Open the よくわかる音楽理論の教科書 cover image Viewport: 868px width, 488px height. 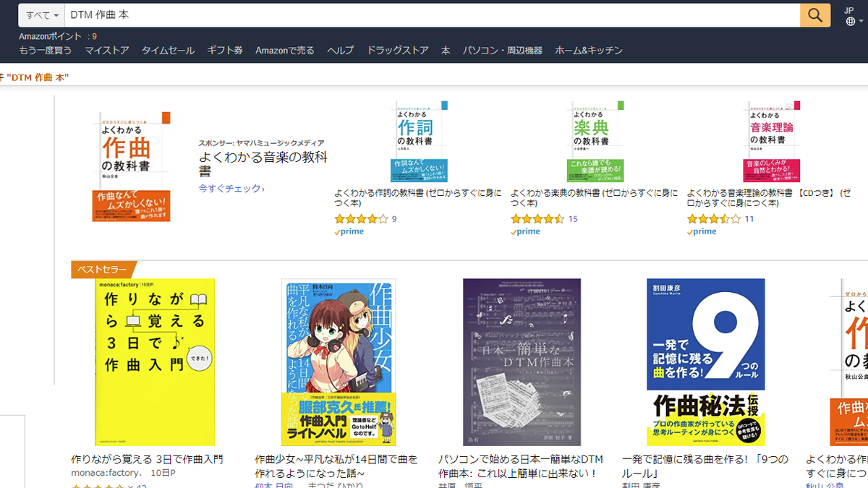771,141
